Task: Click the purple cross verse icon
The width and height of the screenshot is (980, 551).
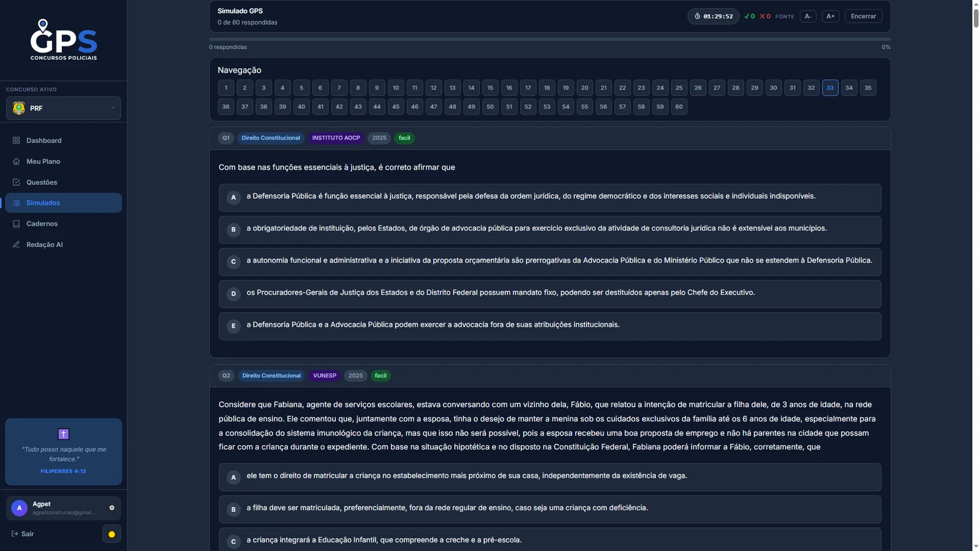Action: [x=63, y=434]
